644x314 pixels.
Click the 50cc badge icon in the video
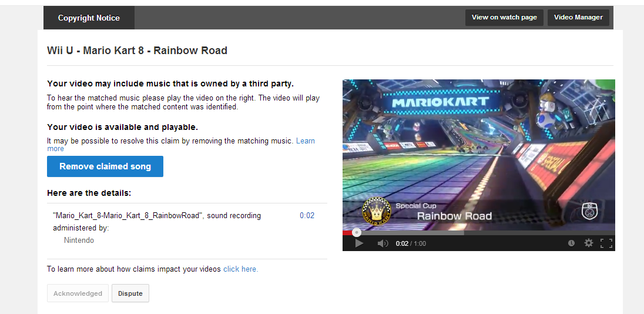589,211
